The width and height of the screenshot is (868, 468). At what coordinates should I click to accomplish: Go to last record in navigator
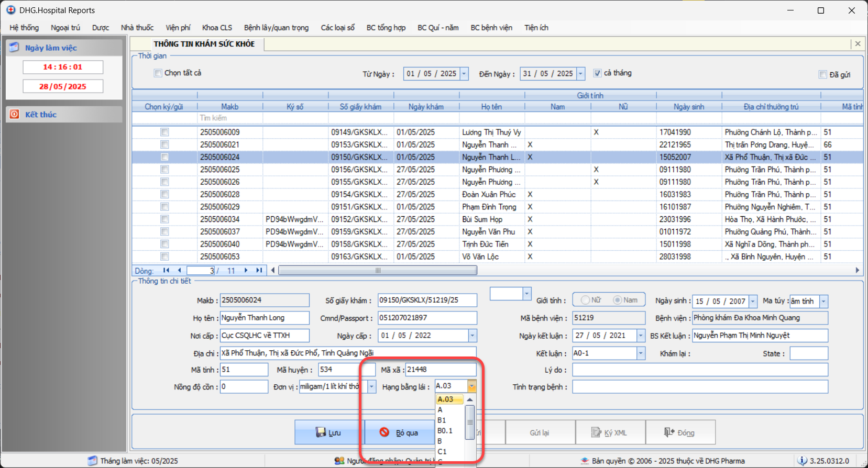[259, 270]
